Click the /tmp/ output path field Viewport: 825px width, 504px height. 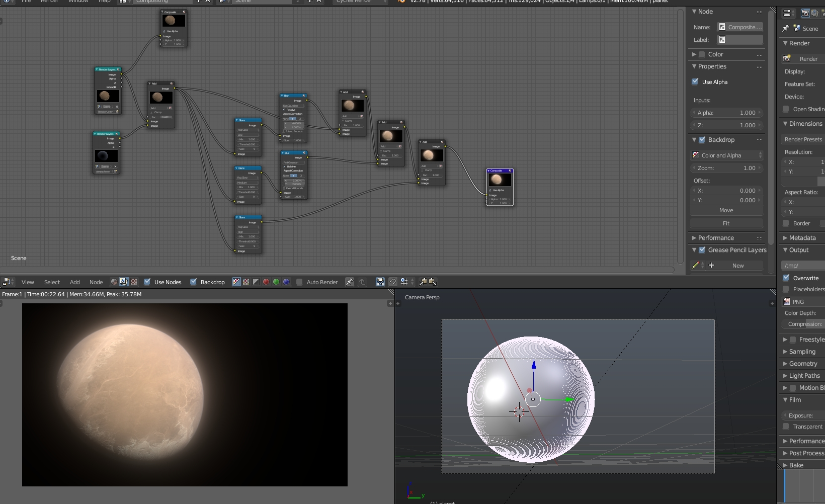pyautogui.click(x=803, y=266)
